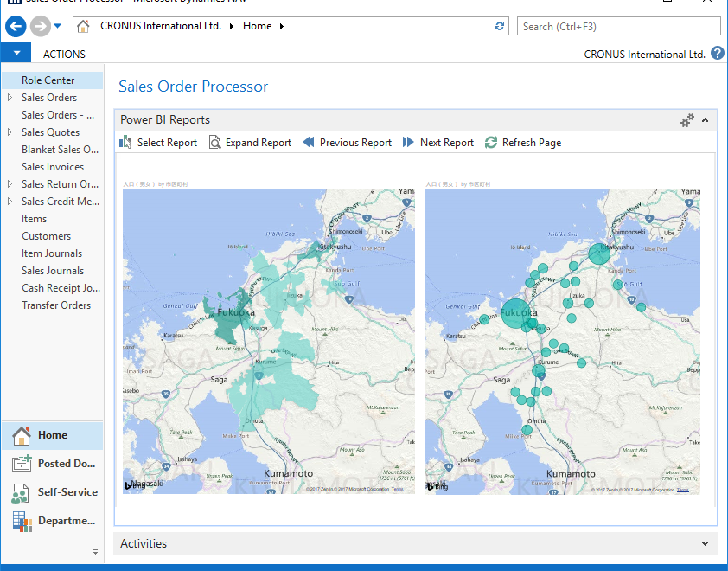Click the Select Report action label
The image size is (728, 571).
167,143
